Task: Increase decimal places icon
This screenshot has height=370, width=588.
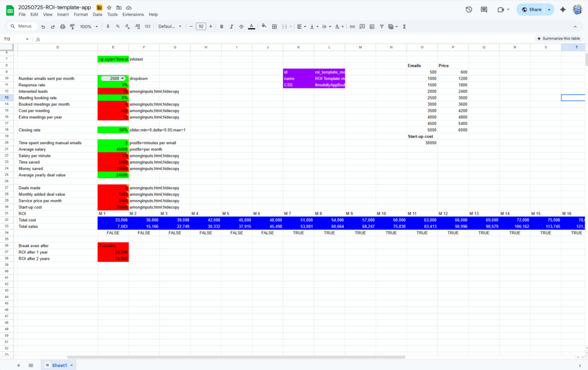Action: point(137,26)
